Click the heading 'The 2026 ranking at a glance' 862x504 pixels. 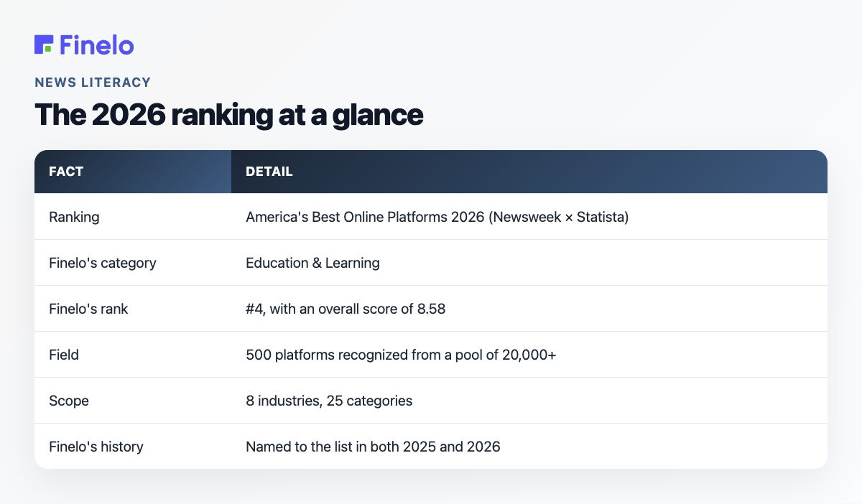pyautogui.click(x=229, y=115)
